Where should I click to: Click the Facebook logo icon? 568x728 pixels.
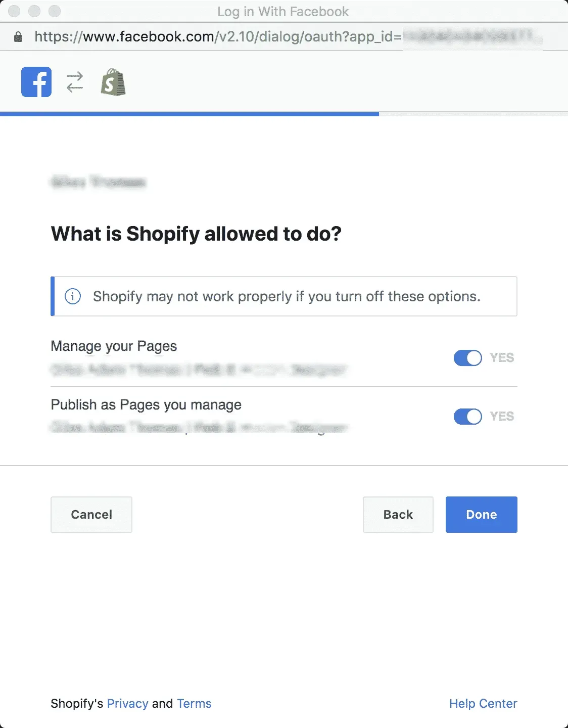coord(35,81)
